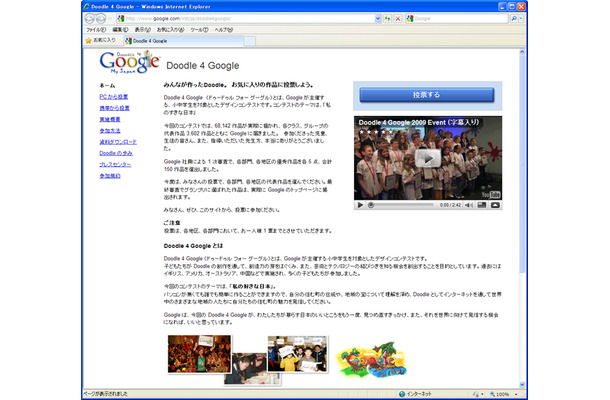Open the ファイル menu
This screenshot has height=400, width=610.
point(96,30)
